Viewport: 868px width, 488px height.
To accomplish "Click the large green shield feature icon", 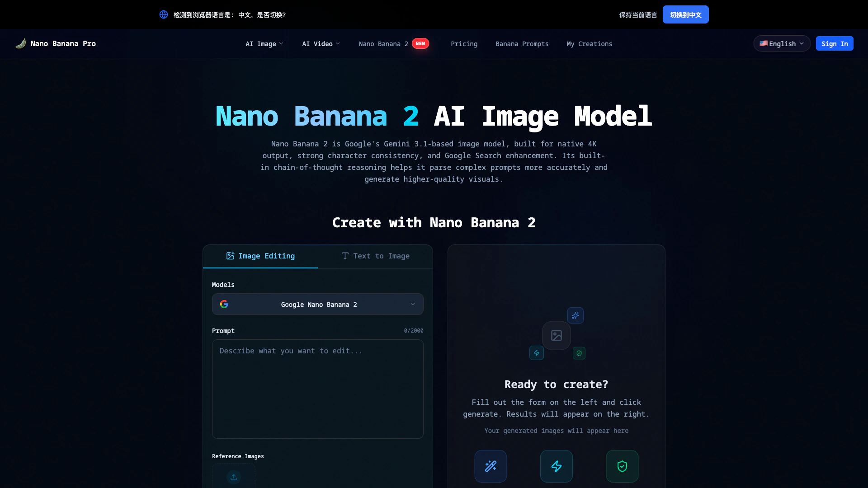I will (x=622, y=466).
